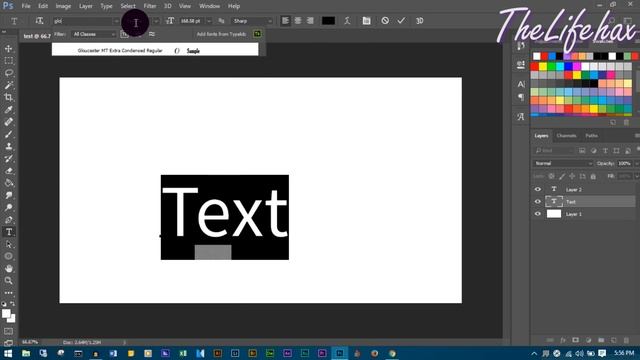Select the Eyedropper tool
640x360 pixels.
click(x=9, y=110)
